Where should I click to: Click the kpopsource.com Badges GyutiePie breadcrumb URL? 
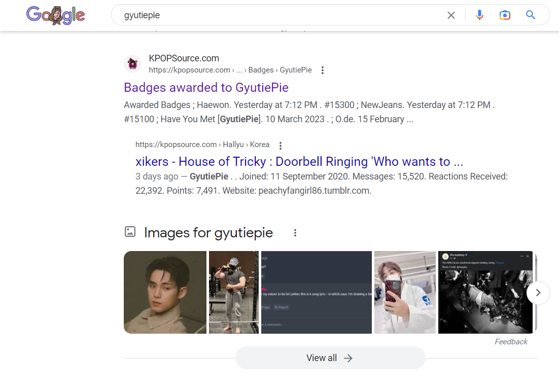tap(230, 70)
